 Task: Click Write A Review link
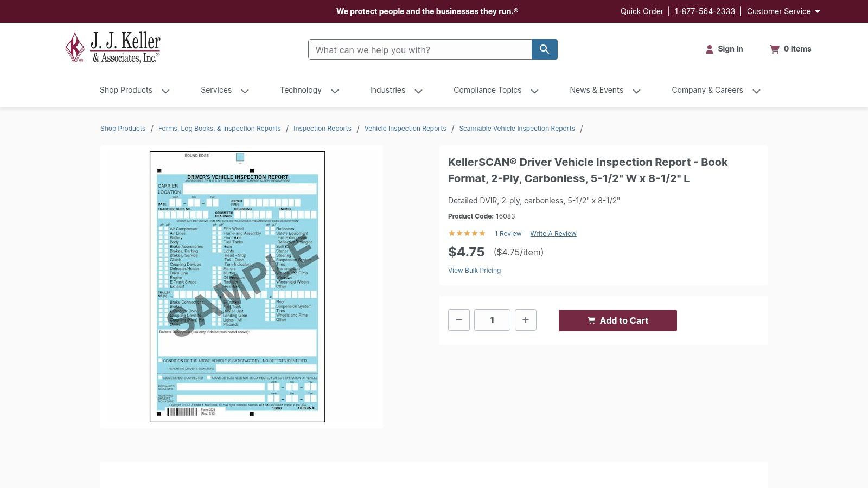pos(553,234)
